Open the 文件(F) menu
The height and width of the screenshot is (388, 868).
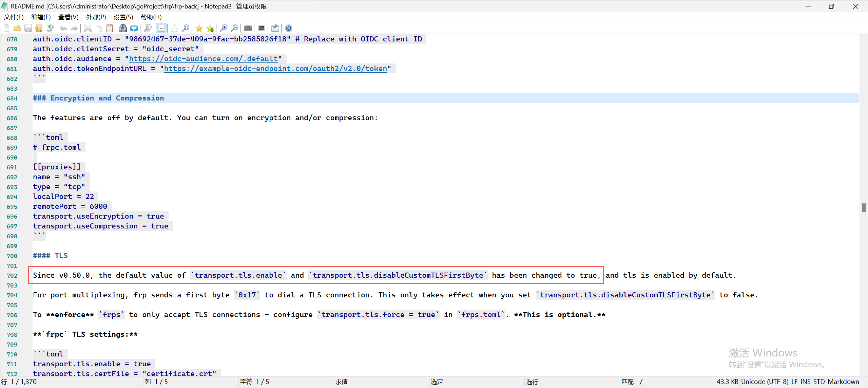14,17
